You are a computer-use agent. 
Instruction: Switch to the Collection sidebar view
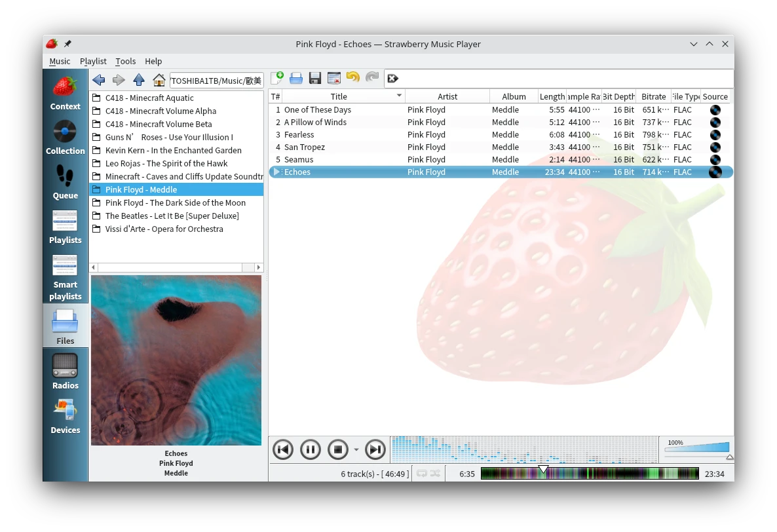click(65, 138)
